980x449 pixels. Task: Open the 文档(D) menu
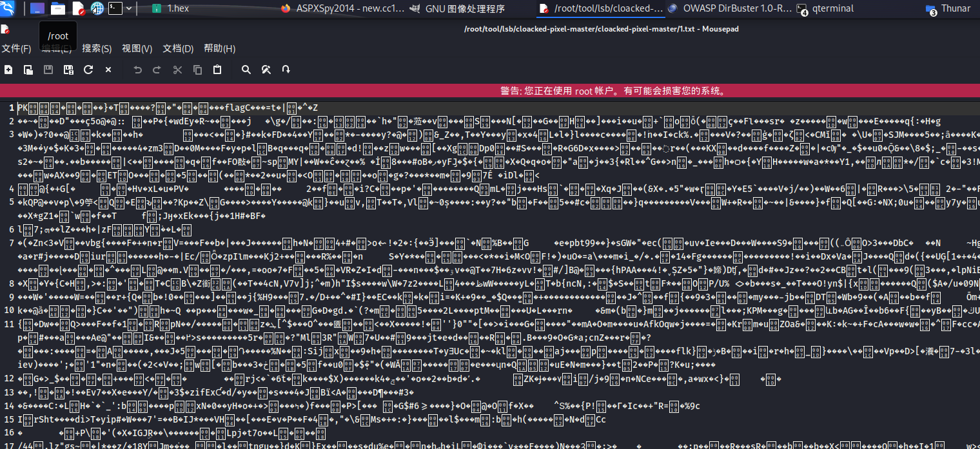pos(178,49)
